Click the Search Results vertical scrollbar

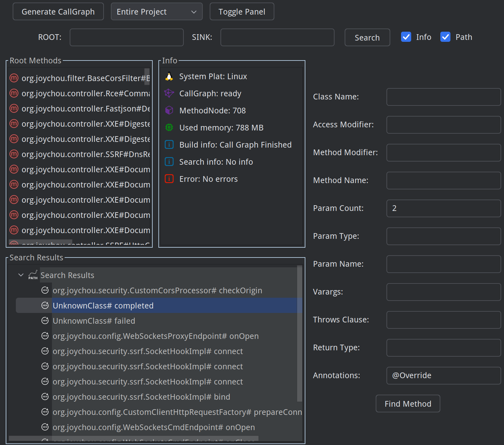click(x=299, y=334)
